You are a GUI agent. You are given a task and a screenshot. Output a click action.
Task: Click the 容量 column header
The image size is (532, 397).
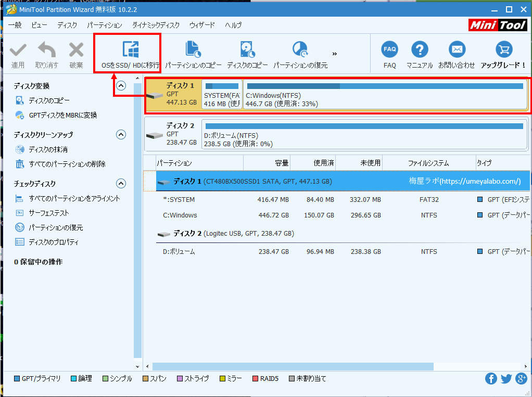point(267,163)
